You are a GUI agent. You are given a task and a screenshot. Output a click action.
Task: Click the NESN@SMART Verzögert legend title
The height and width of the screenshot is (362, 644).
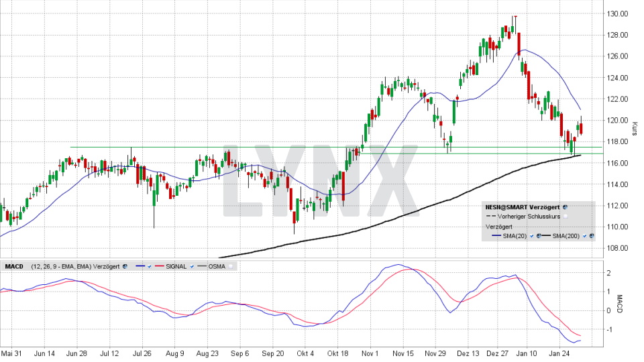[523, 207]
